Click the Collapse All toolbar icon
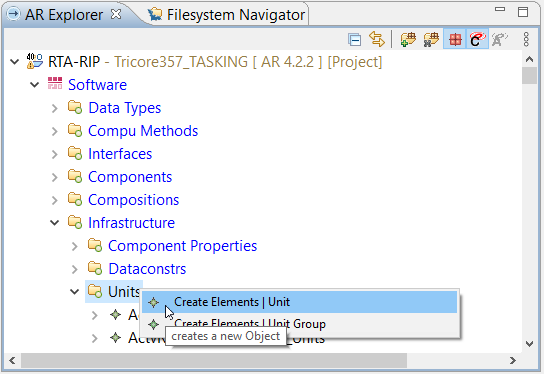The image size is (544, 374). tap(354, 40)
